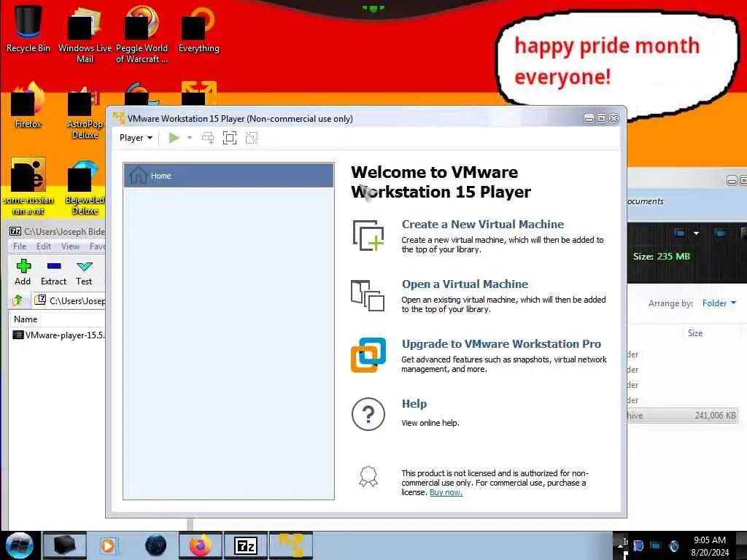This screenshot has height=560, width=747.
Task: Click the Unity mode toolbar icon
Action: coord(252,138)
